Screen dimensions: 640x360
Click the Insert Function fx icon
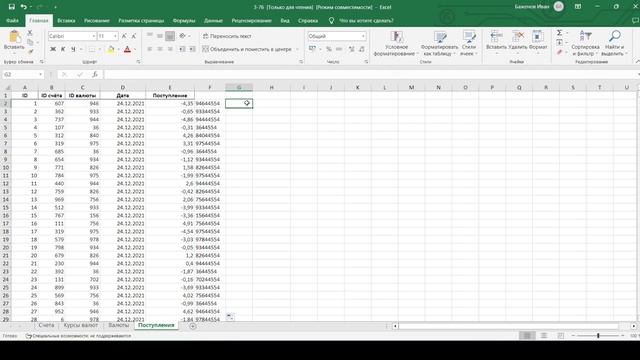click(x=95, y=74)
